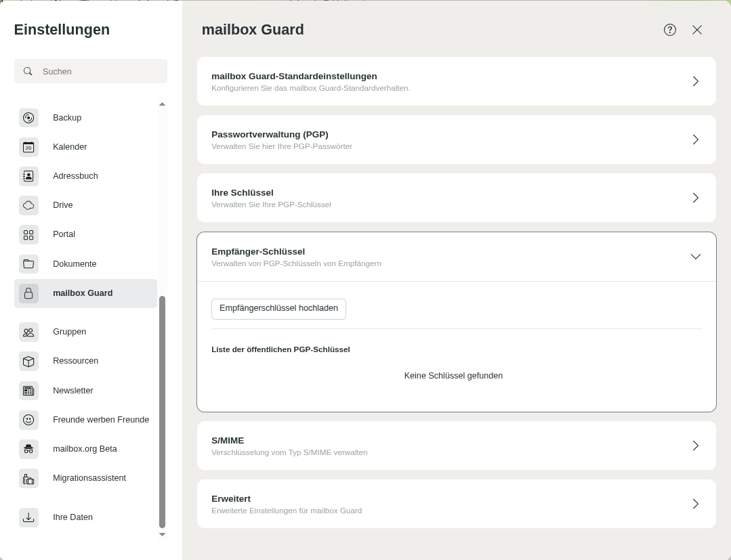Expand Erweitert chevron
Image resolution: width=731 pixels, height=560 pixels.
click(696, 504)
